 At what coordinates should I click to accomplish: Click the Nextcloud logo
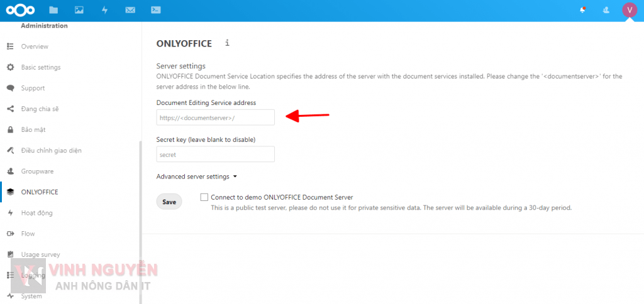click(x=22, y=10)
